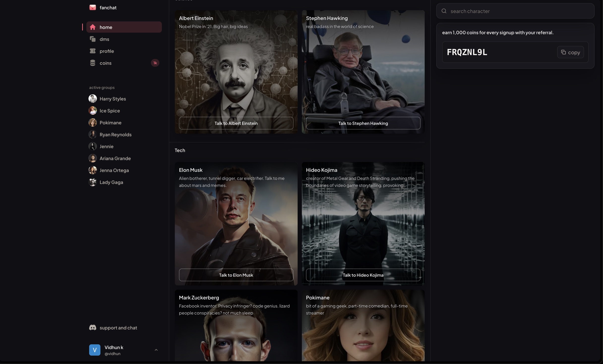This screenshot has width=603, height=364.
Task: Click active groups label
Action: coord(102,87)
